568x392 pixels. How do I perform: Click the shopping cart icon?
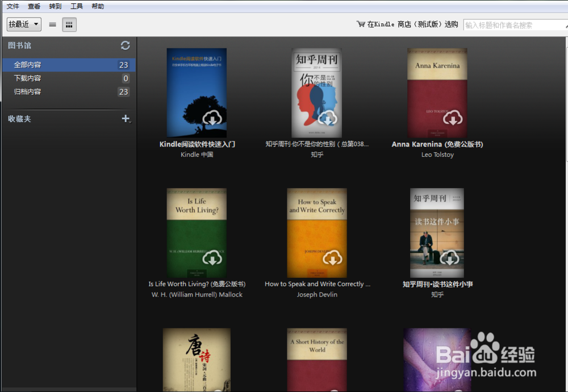[361, 24]
